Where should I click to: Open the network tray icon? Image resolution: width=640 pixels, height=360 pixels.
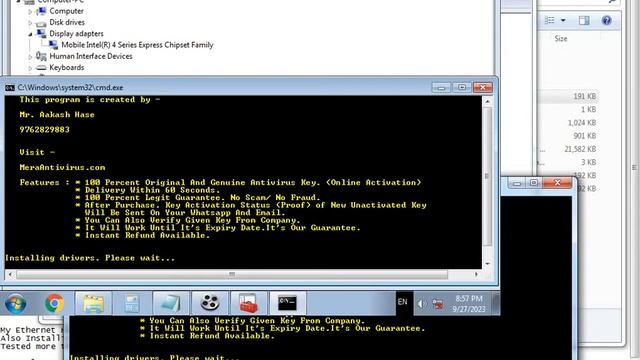pos(438,304)
